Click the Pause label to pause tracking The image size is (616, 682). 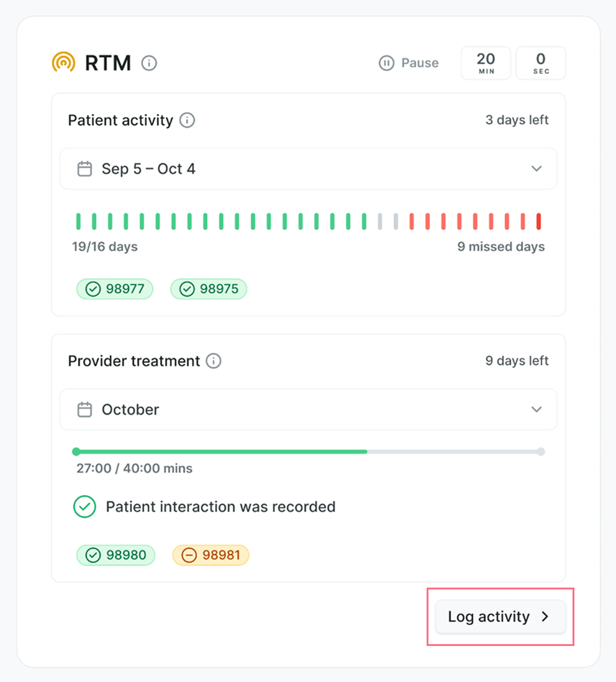point(420,63)
